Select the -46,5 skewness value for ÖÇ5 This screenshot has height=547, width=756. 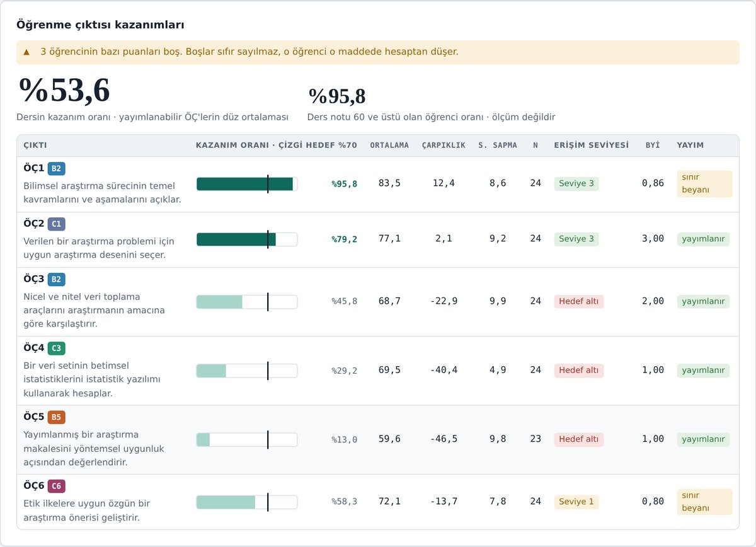click(444, 440)
